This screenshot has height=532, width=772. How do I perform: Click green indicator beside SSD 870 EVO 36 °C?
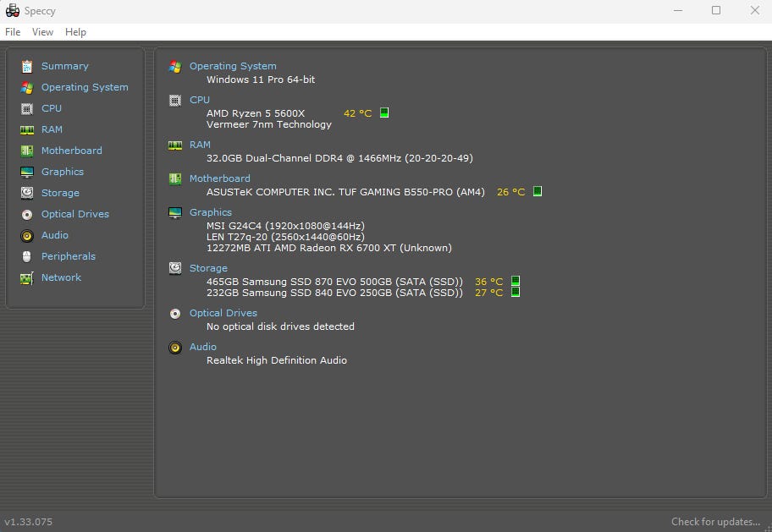click(516, 281)
